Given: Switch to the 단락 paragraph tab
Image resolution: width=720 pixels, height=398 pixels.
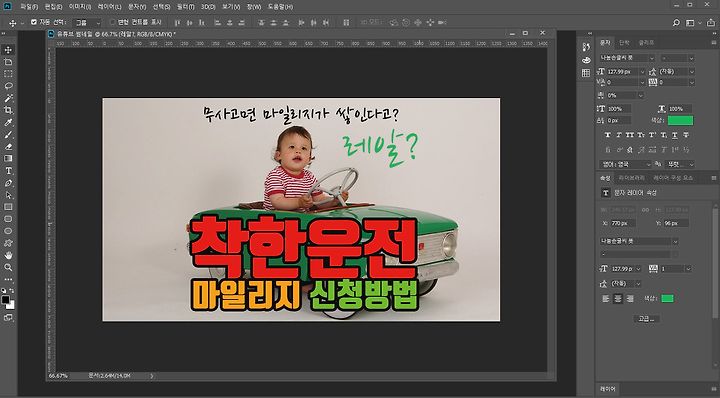Looking at the screenshot, I should 624,42.
